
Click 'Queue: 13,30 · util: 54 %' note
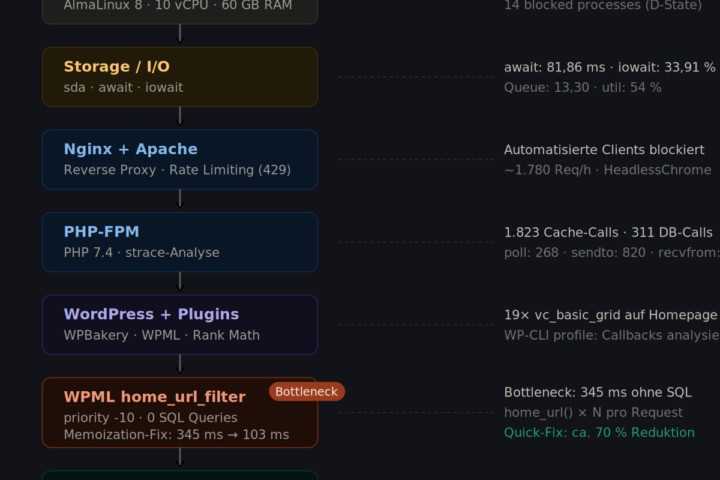pos(583,87)
